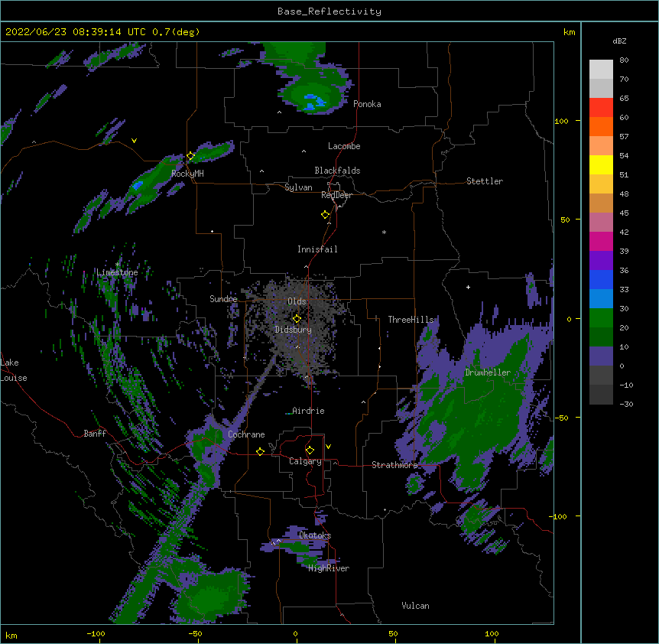Click the Base_Reflectivity title
Screen dimensions: 659x644
pos(329,11)
